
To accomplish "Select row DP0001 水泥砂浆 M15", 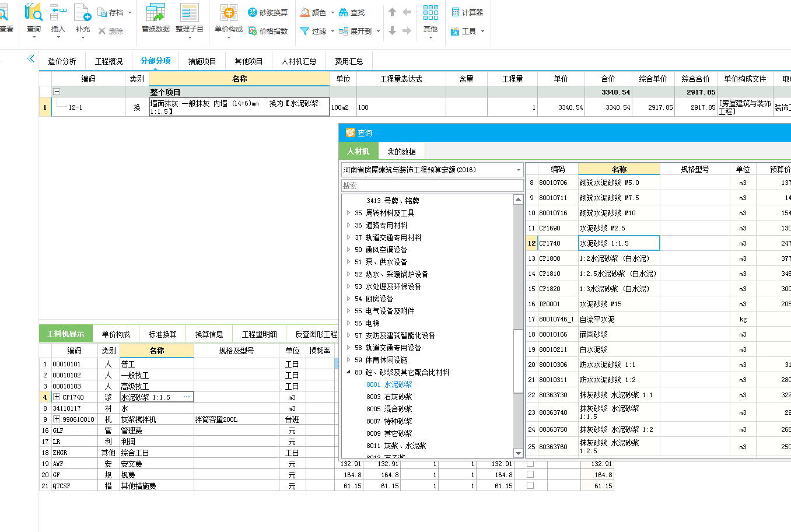I will tap(658, 304).
